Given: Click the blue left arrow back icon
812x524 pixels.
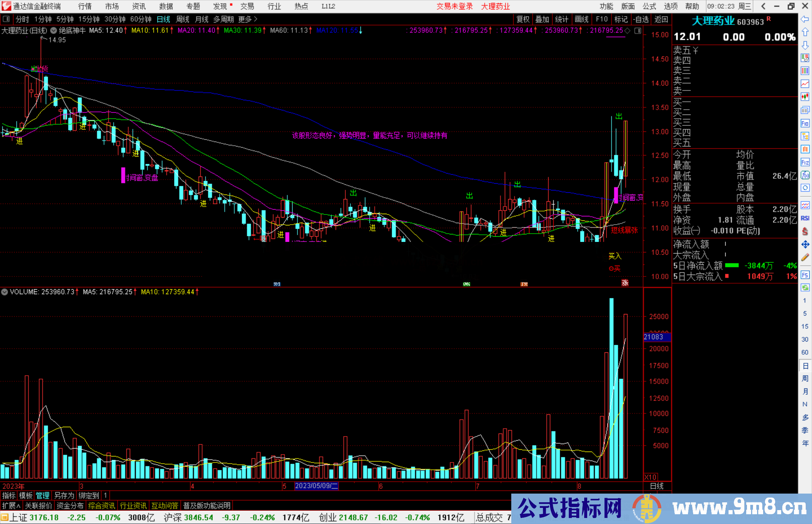Looking at the screenshot, I should click(805, 19).
